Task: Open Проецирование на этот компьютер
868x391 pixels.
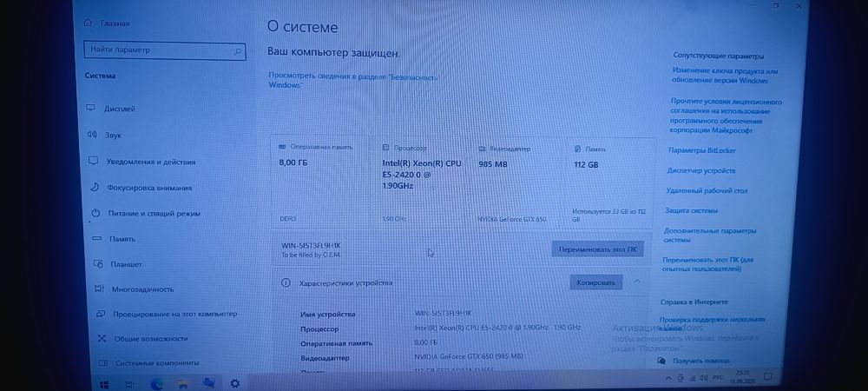Action: click(x=175, y=314)
